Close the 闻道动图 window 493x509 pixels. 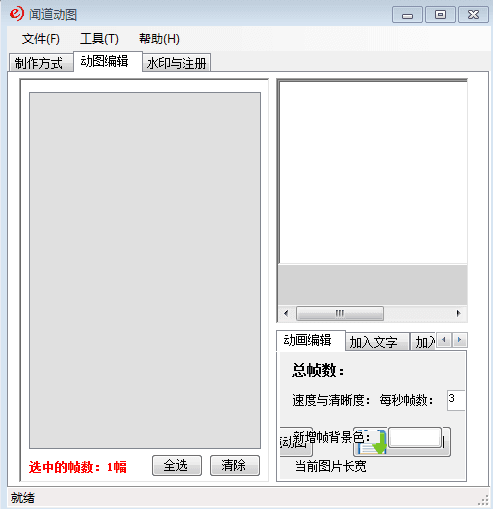[473, 15]
